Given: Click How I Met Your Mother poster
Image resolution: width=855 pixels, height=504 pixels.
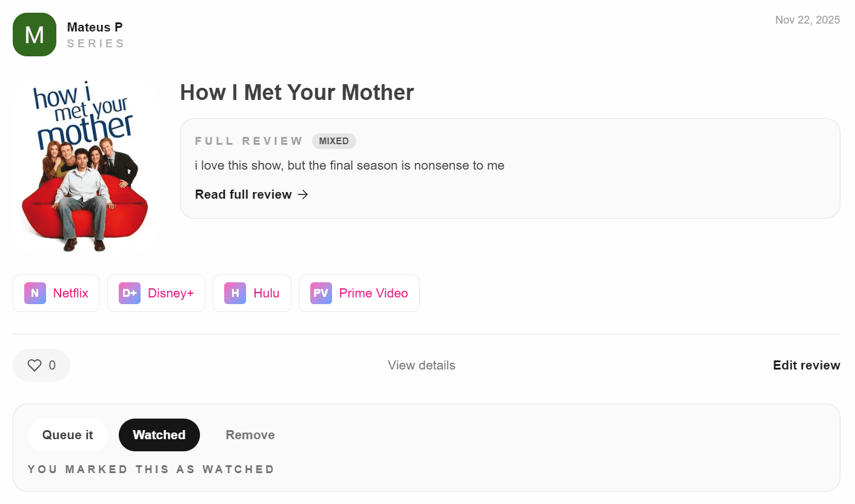Looking at the screenshot, I should 85,165.
